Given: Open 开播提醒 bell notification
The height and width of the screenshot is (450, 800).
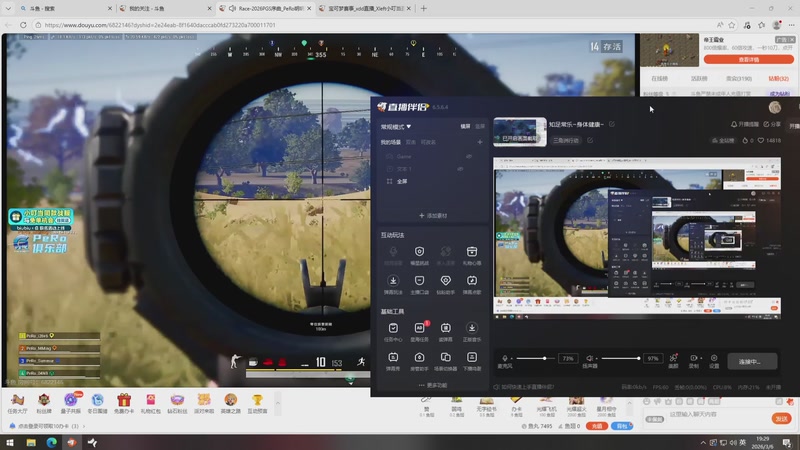Looking at the screenshot, I should (744, 124).
